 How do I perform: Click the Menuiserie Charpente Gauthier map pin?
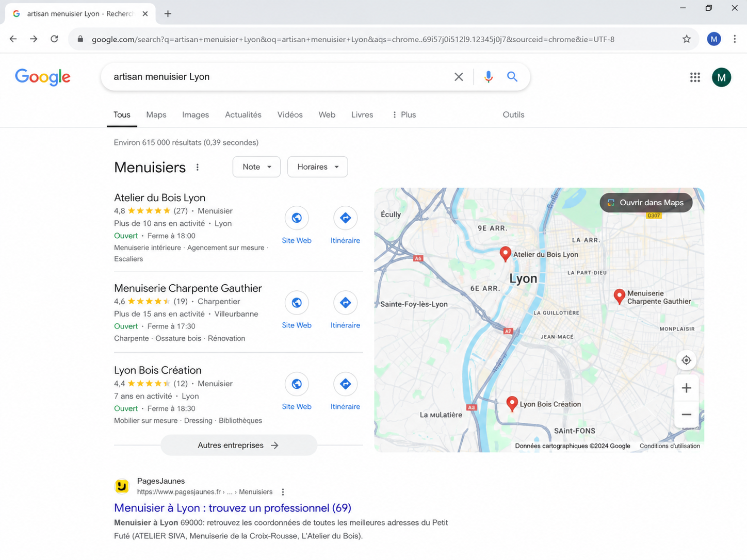pyautogui.click(x=619, y=297)
